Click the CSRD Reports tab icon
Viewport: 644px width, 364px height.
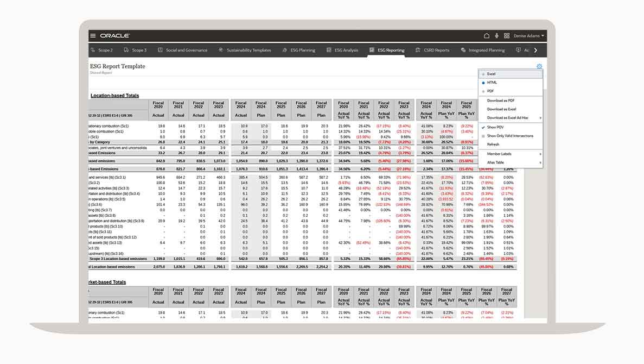[418, 50]
